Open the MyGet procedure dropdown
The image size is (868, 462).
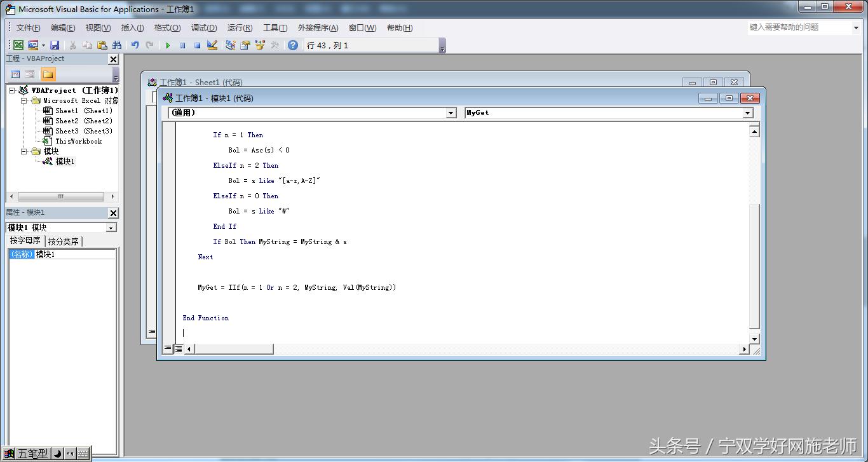coord(748,113)
